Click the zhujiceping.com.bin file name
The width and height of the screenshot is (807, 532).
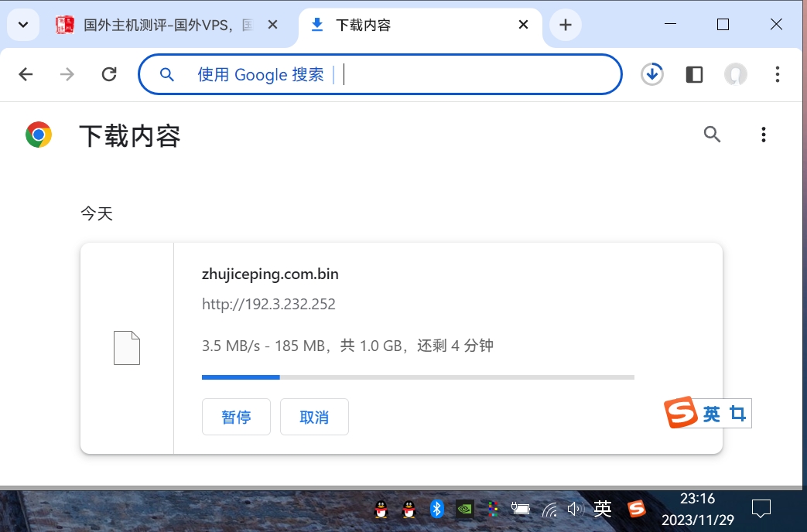click(270, 275)
